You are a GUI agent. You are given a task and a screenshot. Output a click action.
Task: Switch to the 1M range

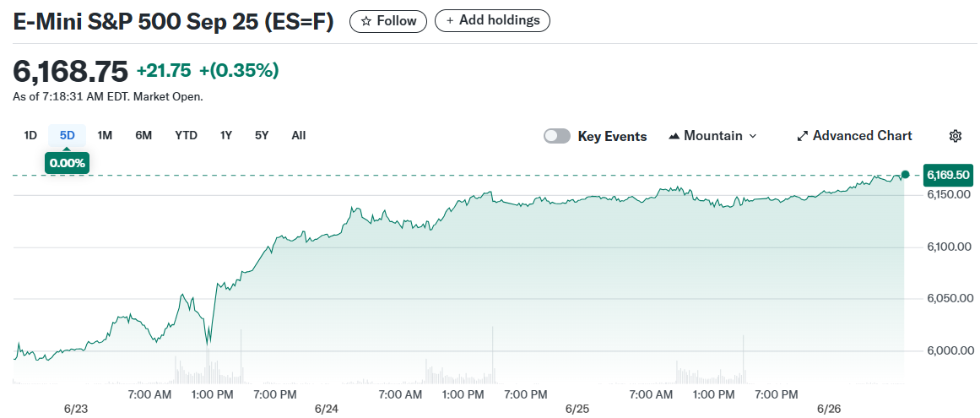(105, 135)
